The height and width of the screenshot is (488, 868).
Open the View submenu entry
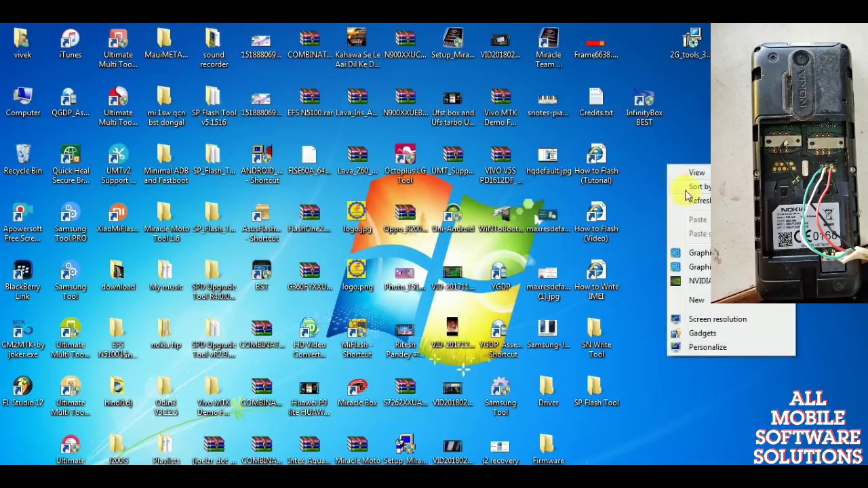tap(690, 173)
